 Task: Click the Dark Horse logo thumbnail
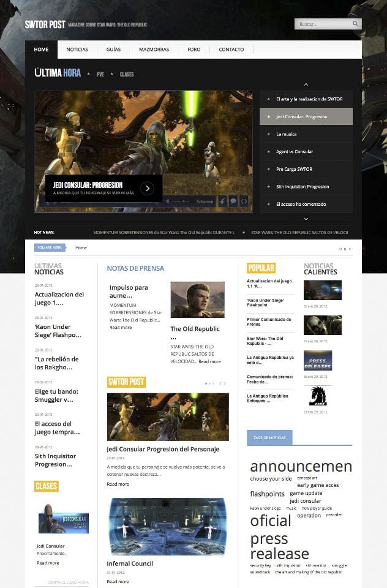click(318, 396)
